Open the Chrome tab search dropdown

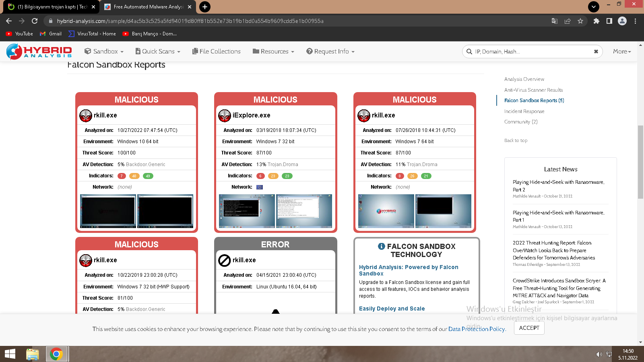click(594, 6)
